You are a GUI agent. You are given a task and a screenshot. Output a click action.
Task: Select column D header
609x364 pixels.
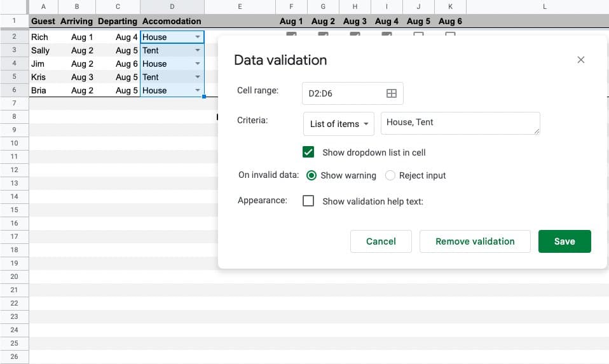(172, 6)
